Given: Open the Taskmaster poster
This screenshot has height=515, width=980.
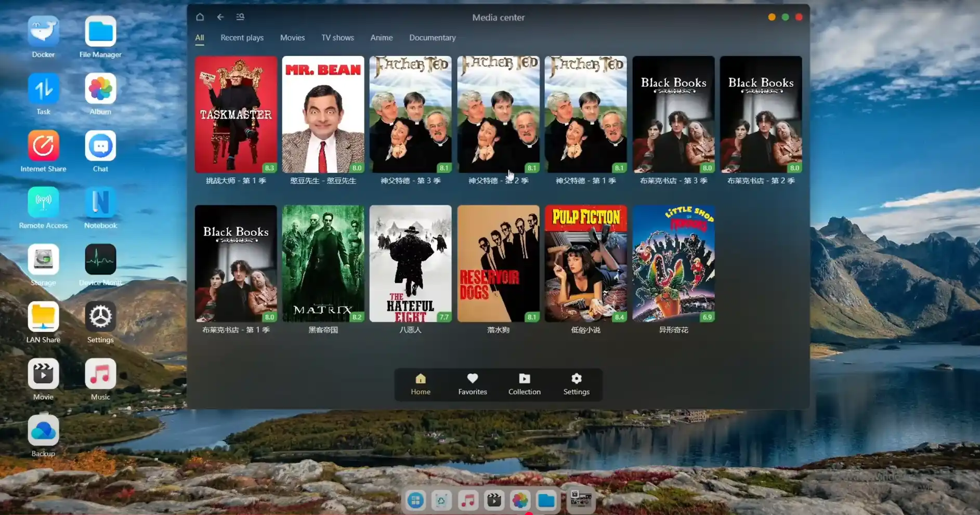Looking at the screenshot, I should (236, 114).
